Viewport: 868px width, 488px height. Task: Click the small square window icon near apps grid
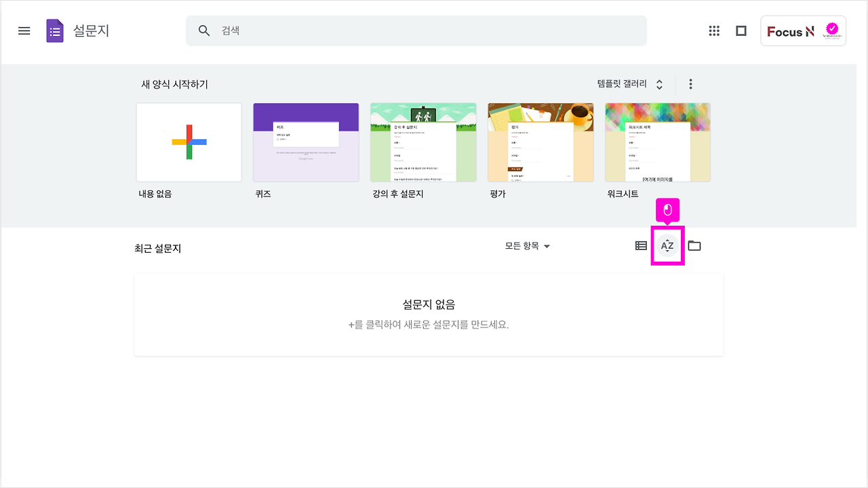pos(741,30)
